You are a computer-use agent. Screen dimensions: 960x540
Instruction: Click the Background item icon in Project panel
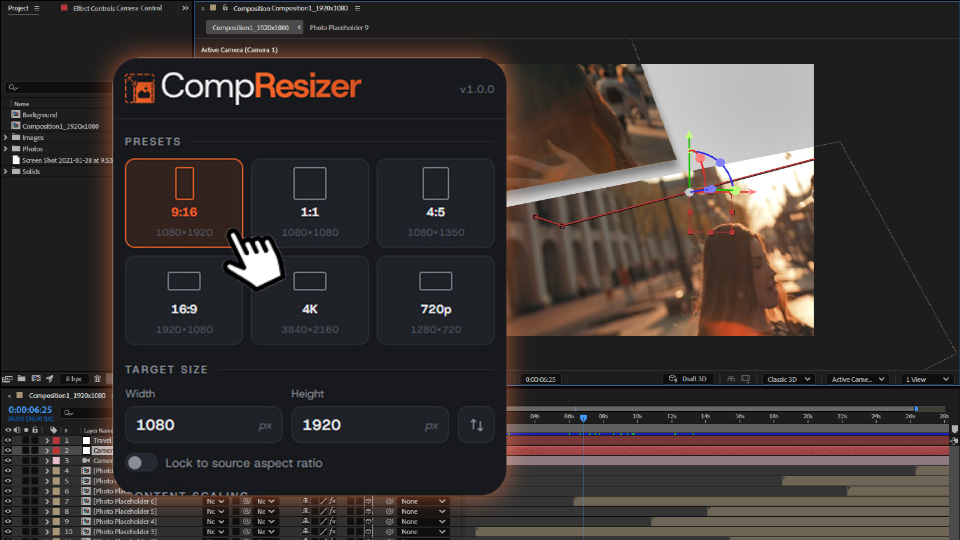click(x=16, y=114)
